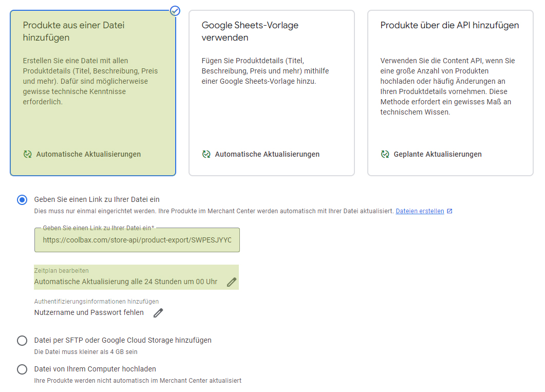Click into the file link URL input field
This screenshot has width=545, height=392.
137,240
